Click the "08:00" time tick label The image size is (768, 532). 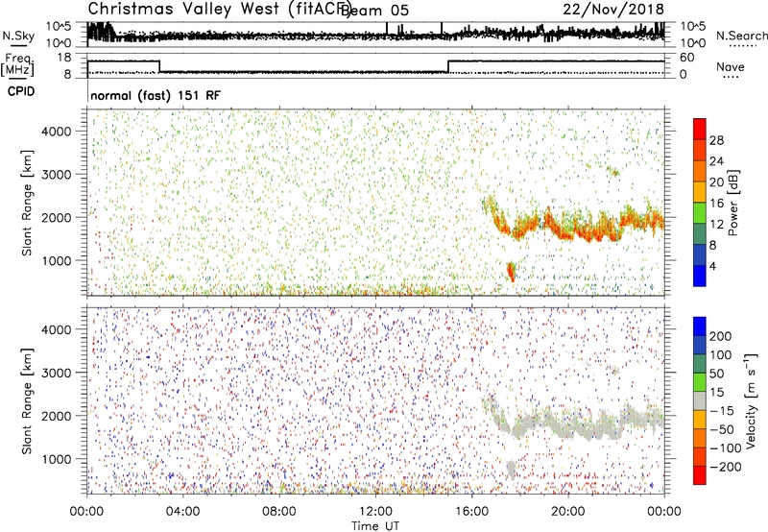coord(279,512)
